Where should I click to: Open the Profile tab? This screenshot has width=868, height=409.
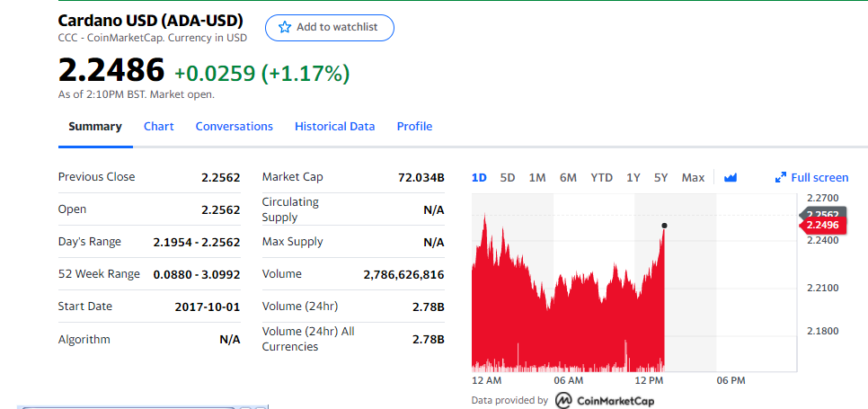tap(414, 126)
